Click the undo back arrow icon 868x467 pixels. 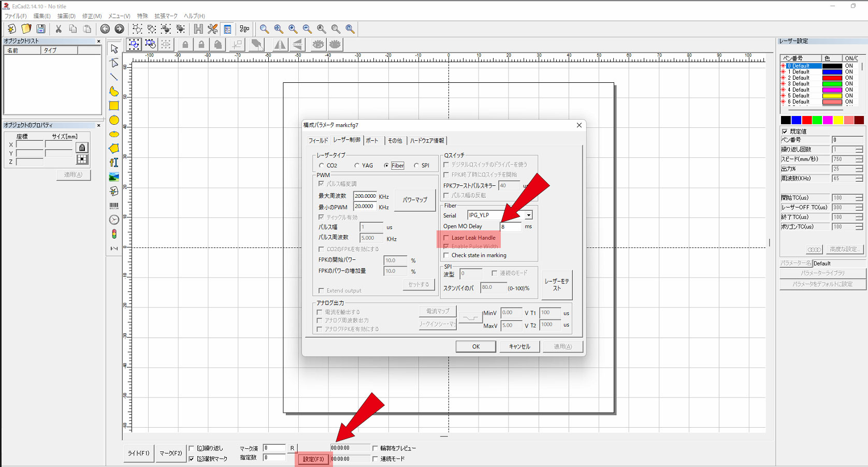[105, 29]
